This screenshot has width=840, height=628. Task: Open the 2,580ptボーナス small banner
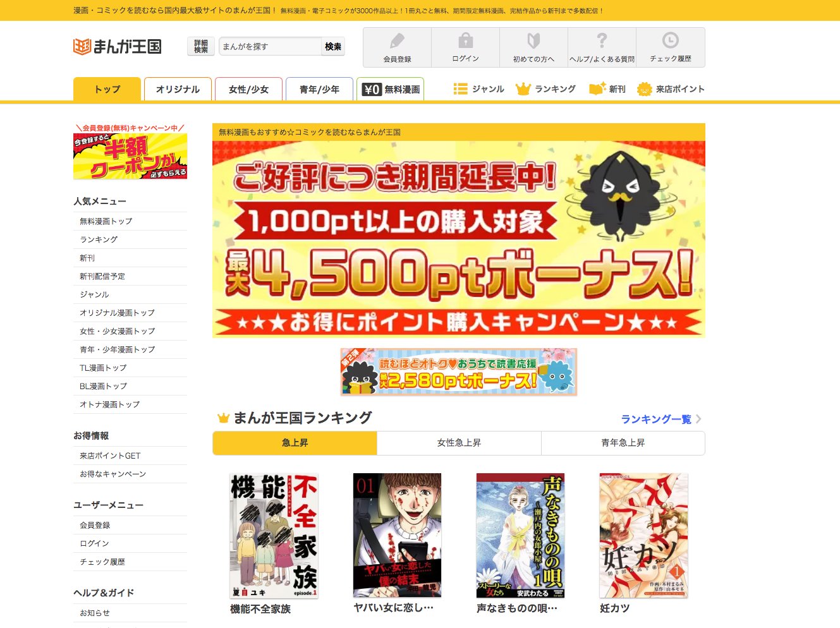459,371
